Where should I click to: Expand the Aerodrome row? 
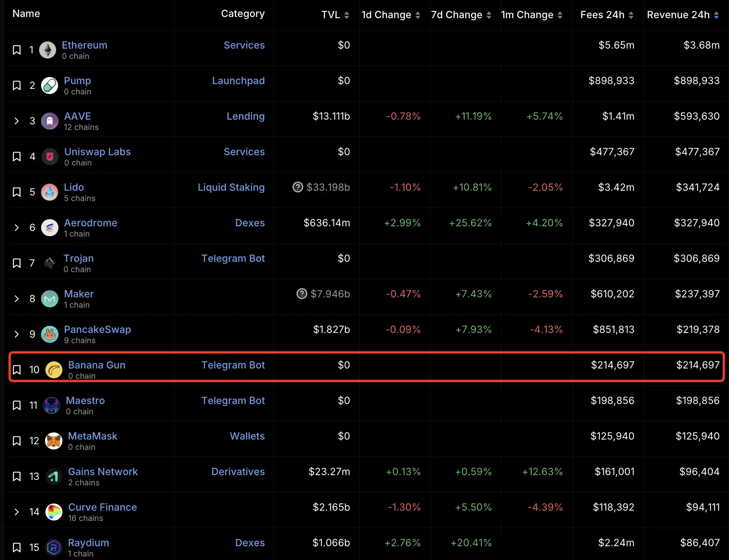(17, 228)
